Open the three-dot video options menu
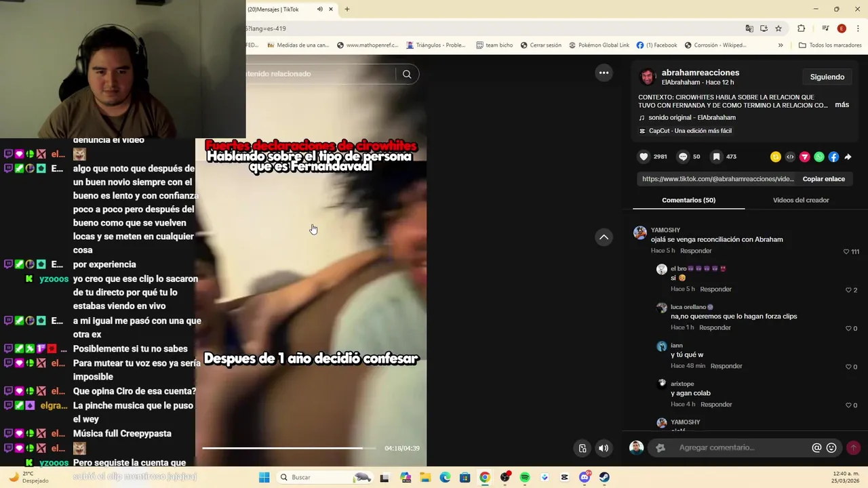 pyautogui.click(x=604, y=73)
